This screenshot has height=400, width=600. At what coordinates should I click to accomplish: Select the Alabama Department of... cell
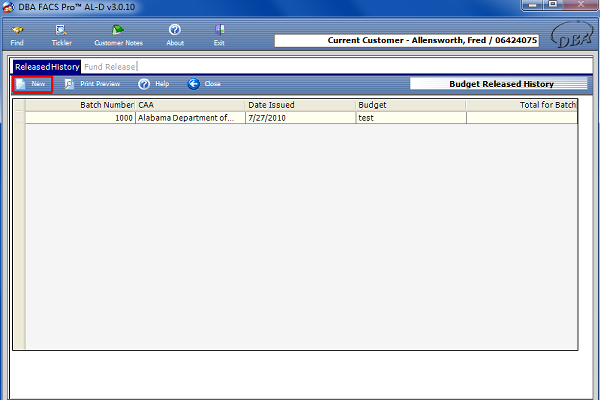[190, 118]
